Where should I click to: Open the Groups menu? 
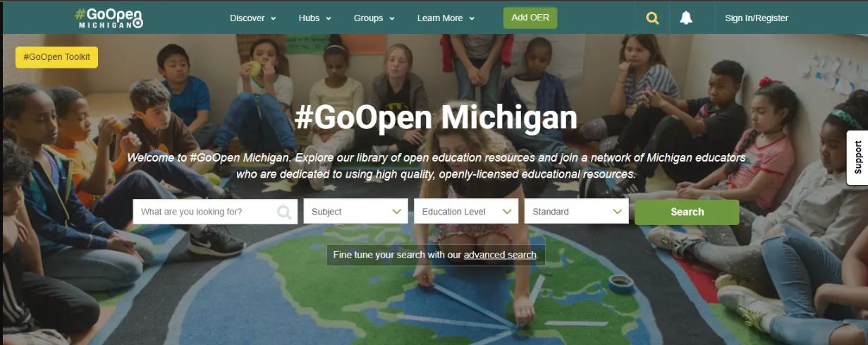click(x=374, y=18)
